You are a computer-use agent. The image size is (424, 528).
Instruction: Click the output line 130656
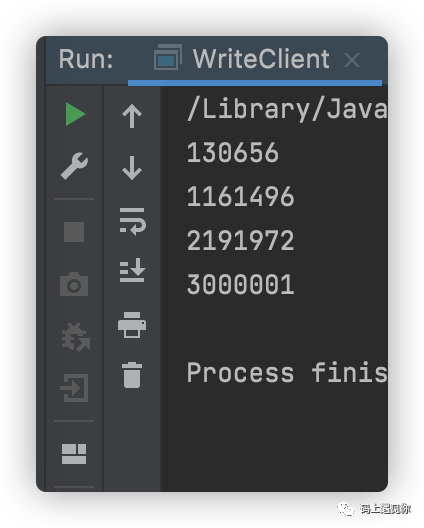(x=233, y=153)
